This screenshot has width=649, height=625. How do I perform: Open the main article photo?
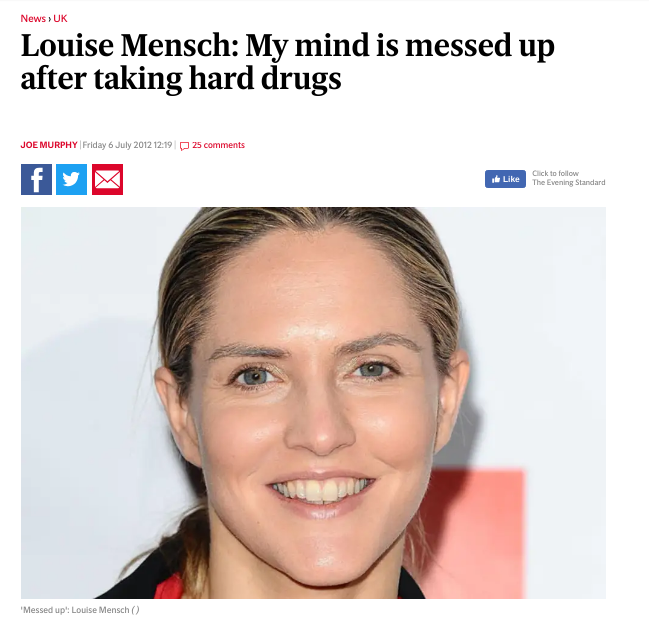click(x=313, y=403)
